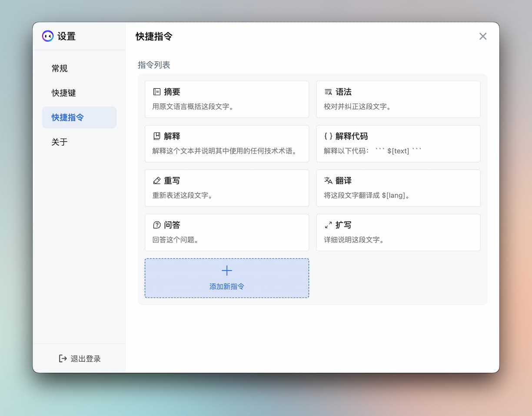Click the expand arrows icon beside 扩写
Screen dimensions: 532x416
328,225
